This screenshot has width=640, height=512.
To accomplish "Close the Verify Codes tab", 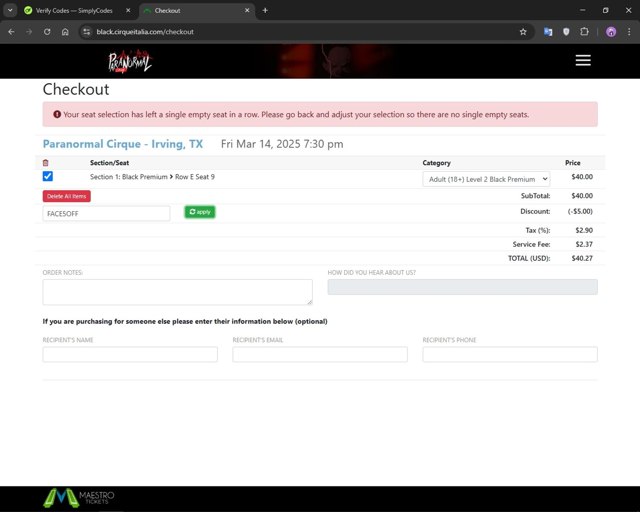I will 128,10.
